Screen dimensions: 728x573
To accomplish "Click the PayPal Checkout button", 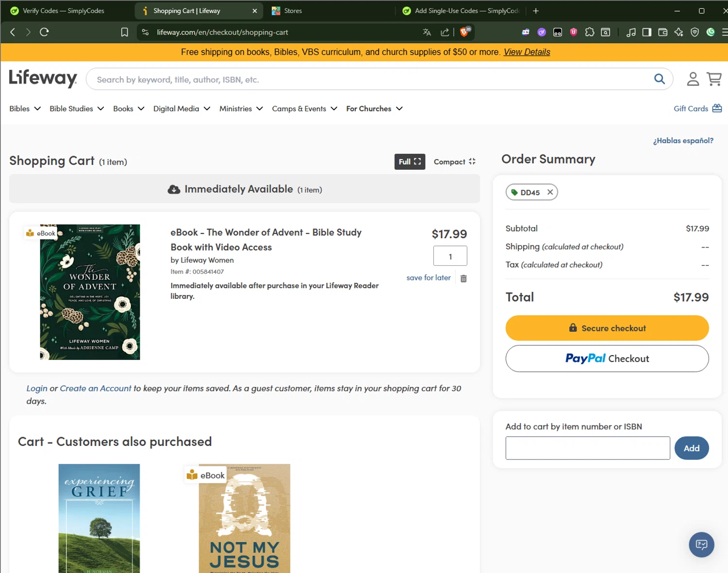I will click(607, 359).
